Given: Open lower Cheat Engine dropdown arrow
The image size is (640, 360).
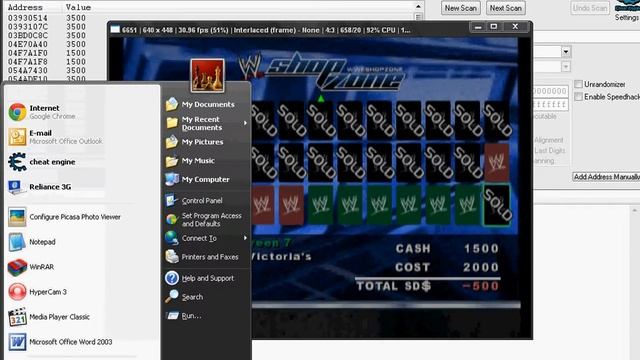Looking at the screenshot, I should pos(565,66).
